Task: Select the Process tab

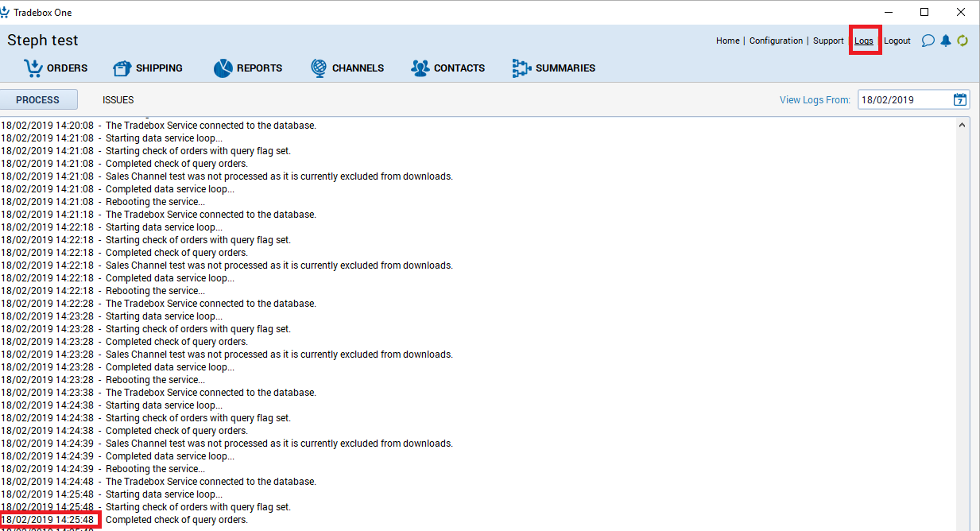Action: coord(38,100)
